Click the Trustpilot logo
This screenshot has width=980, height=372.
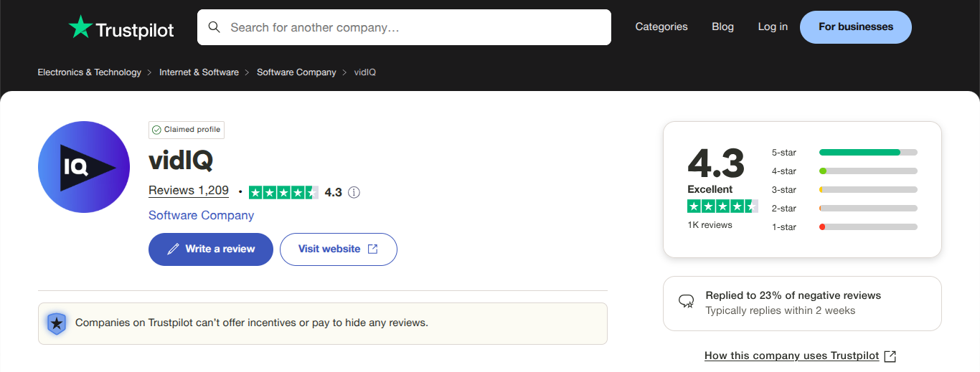(x=121, y=28)
